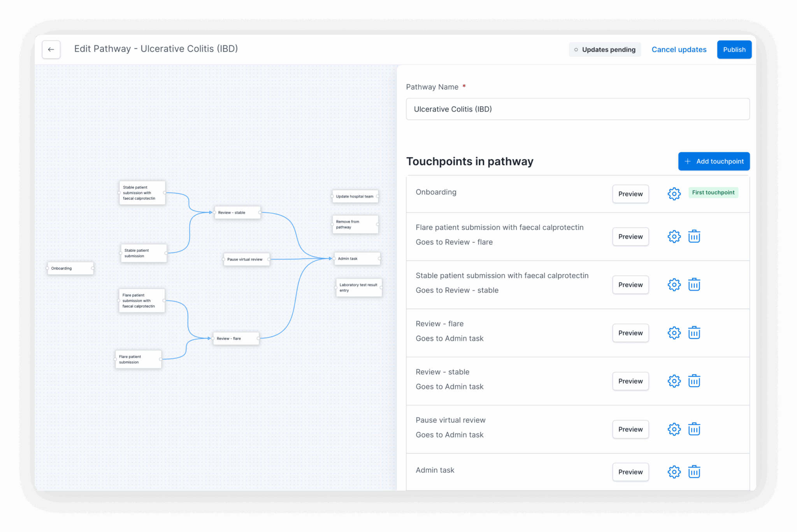Open settings for Review - flare touchpoint
This screenshot has width=797, height=532.
click(674, 333)
